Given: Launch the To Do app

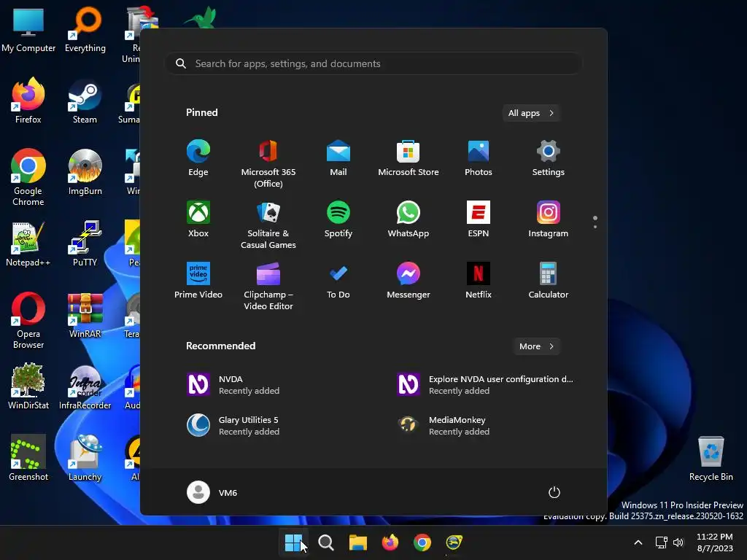Looking at the screenshot, I should point(338,281).
